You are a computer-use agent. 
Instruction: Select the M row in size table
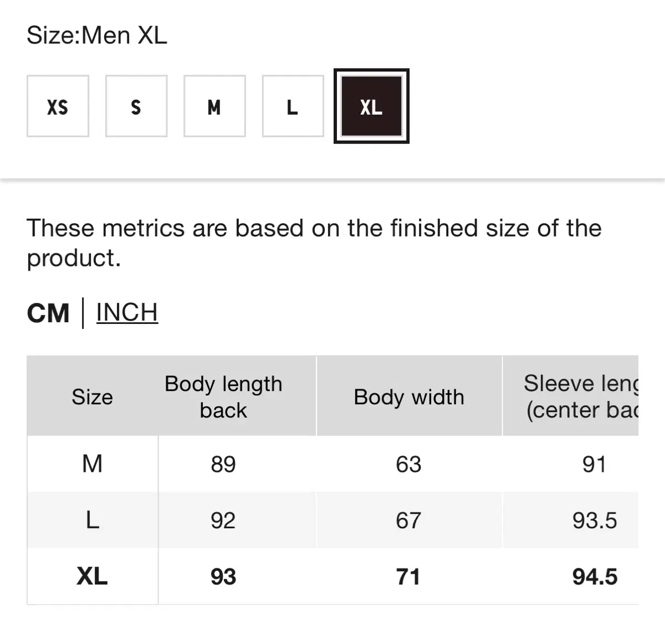click(x=332, y=464)
